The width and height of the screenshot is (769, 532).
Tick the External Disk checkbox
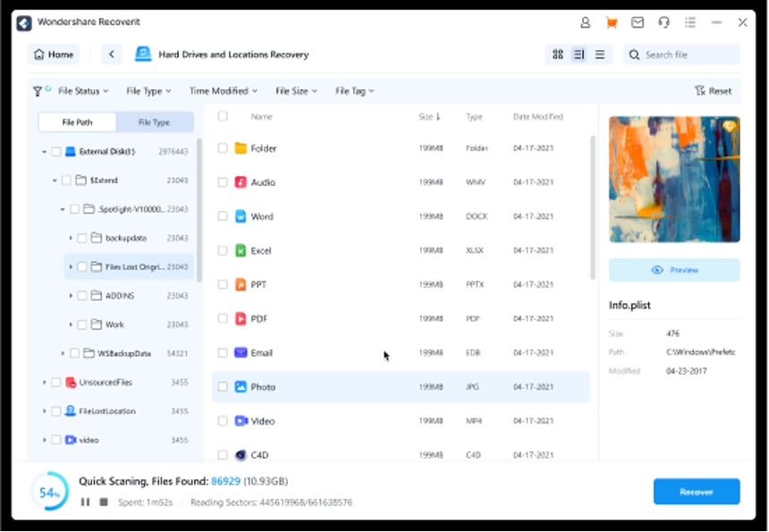coord(56,151)
